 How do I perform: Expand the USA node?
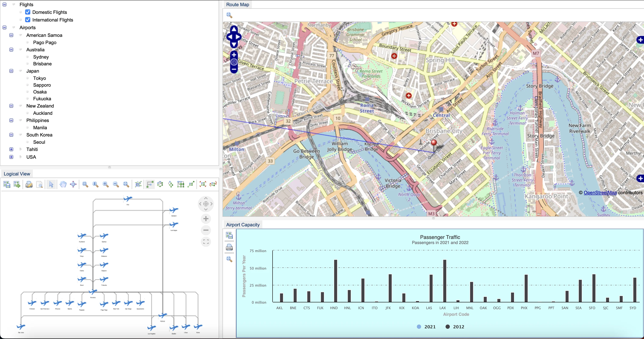pos(11,157)
